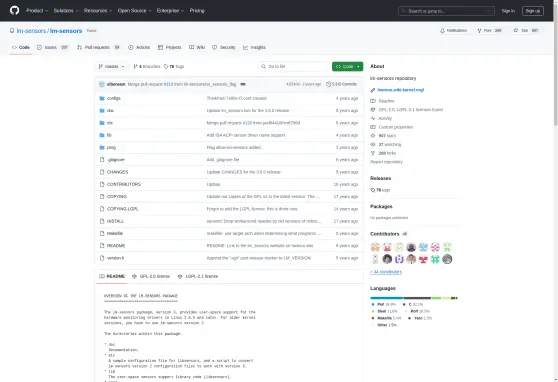The height and width of the screenshot is (382, 558).
Task: Open the Security tab
Action: tap(224, 47)
